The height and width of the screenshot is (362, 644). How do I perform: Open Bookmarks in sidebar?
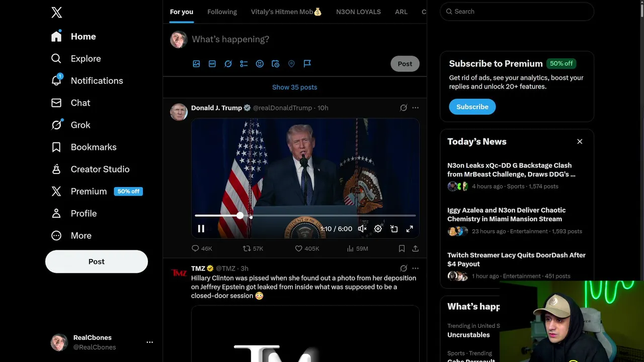tap(84, 147)
